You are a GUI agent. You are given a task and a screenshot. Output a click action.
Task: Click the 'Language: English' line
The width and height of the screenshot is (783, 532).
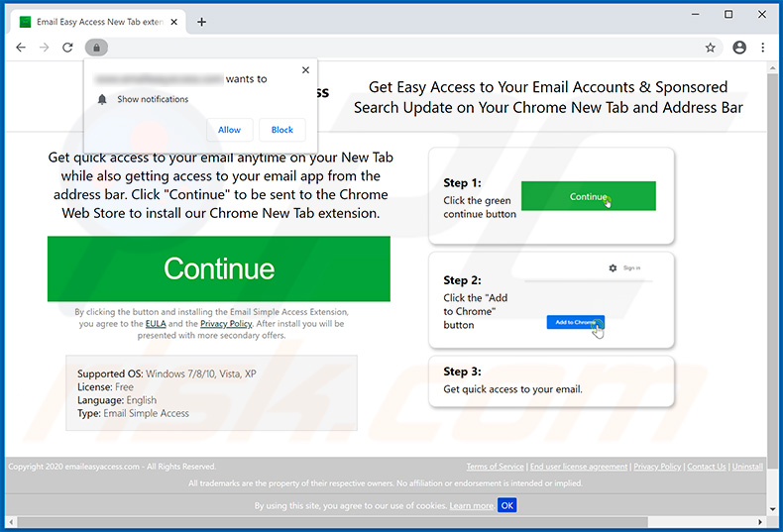(x=117, y=400)
